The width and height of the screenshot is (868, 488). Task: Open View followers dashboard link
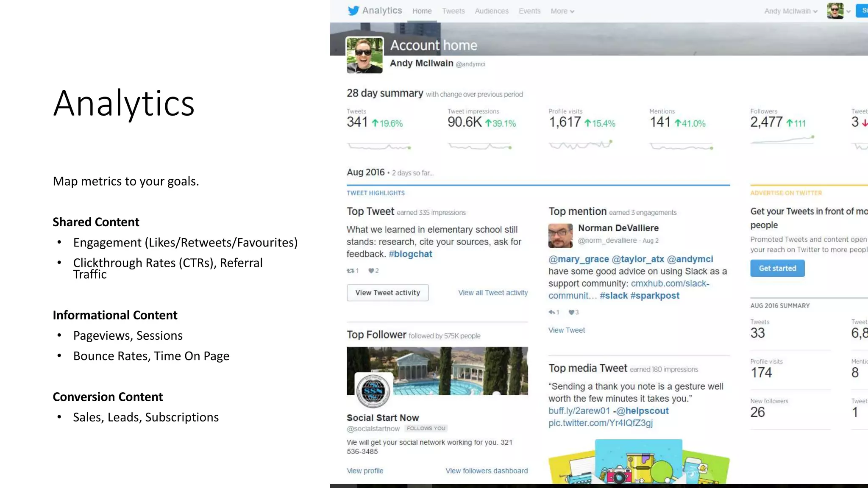coord(486,471)
